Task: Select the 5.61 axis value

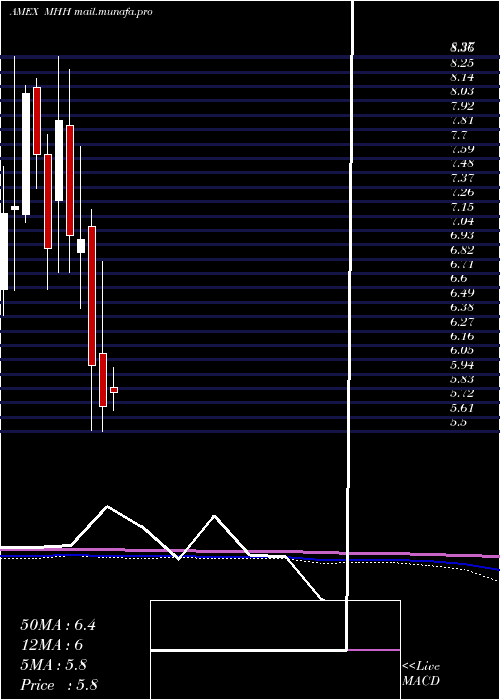Action: (x=462, y=408)
